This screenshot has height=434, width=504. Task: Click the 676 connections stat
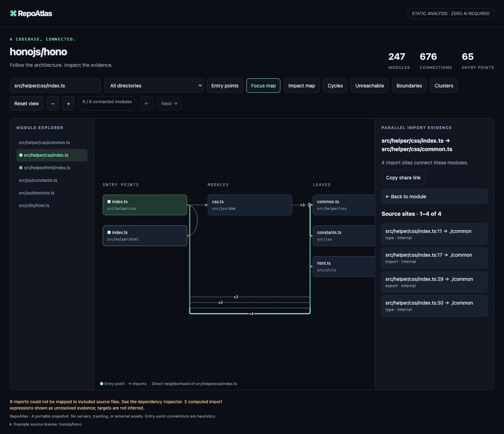pos(436,61)
